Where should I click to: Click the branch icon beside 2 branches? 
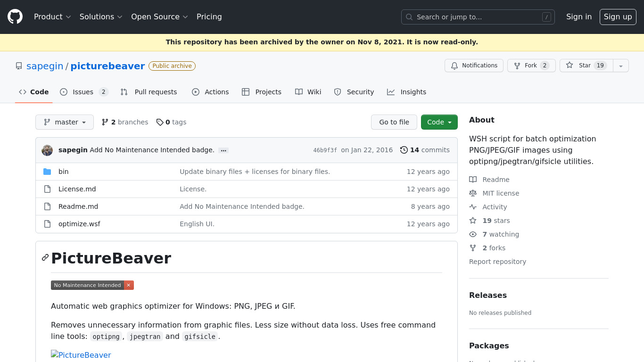coord(105,122)
